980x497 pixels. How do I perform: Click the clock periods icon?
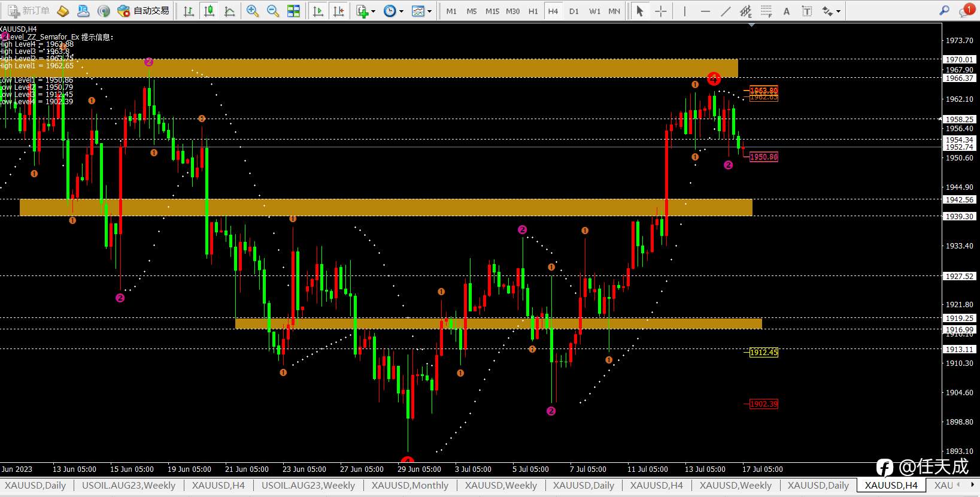pos(390,11)
